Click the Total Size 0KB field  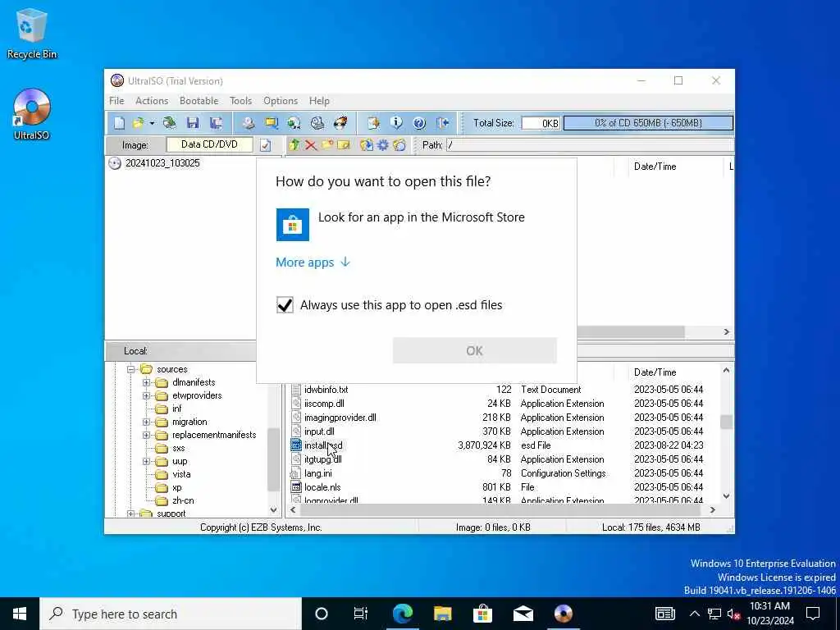point(541,123)
